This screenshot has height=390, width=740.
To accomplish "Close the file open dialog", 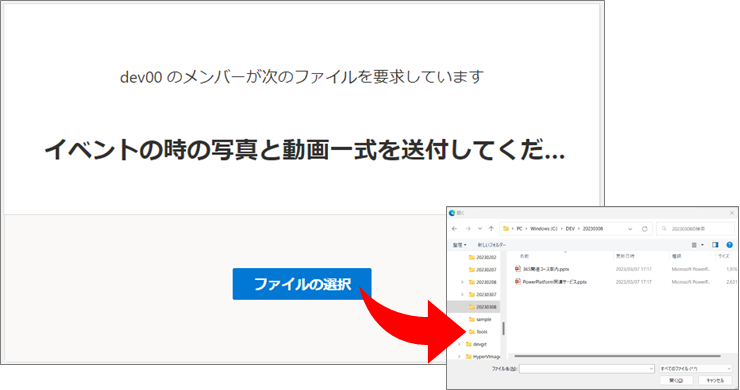I will click(732, 213).
